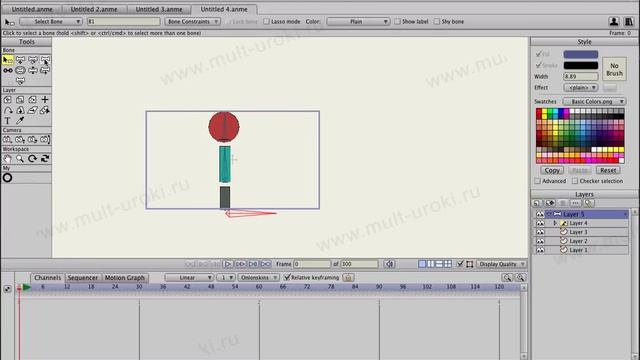Switch to Untitled 3.anme tab
This screenshot has width=640, height=360.
click(x=159, y=9)
